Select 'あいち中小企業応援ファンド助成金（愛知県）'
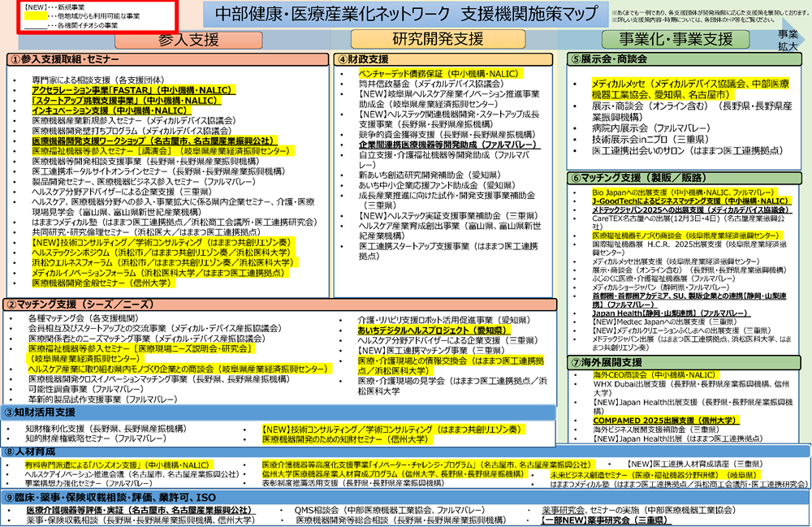812x527 pixels. 437,185
